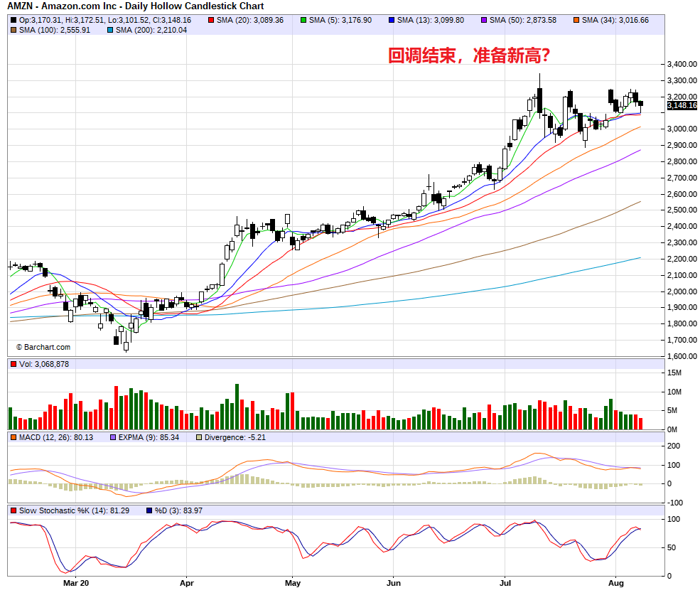This screenshot has height=605, width=700.
Task: Click the brown SMA (100) legend swatch
Action: coord(14,30)
